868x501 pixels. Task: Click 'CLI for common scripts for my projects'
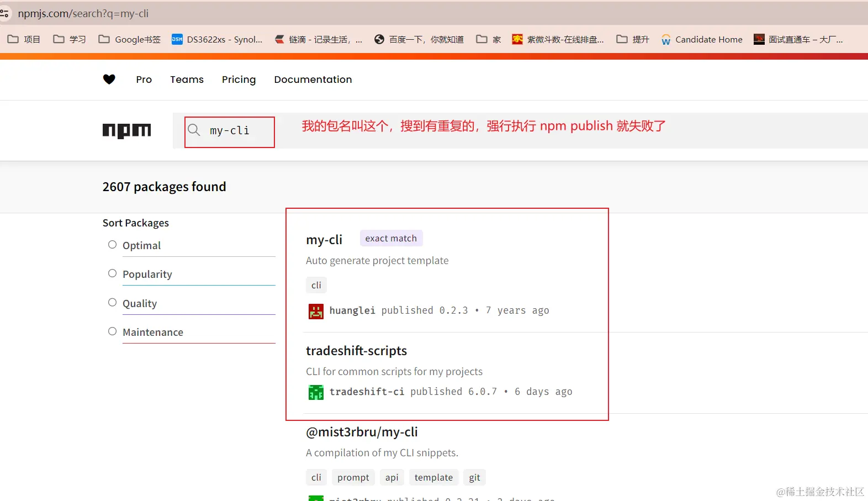point(394,371)
